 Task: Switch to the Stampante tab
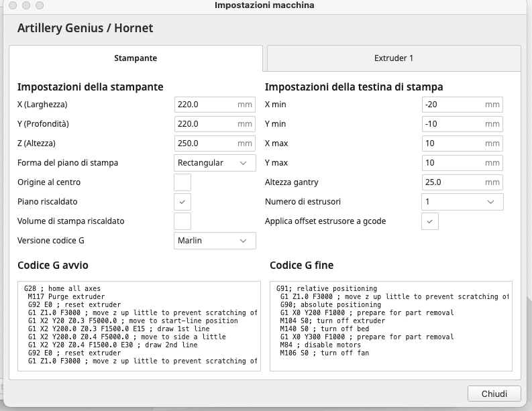click(x=136, y=58)
